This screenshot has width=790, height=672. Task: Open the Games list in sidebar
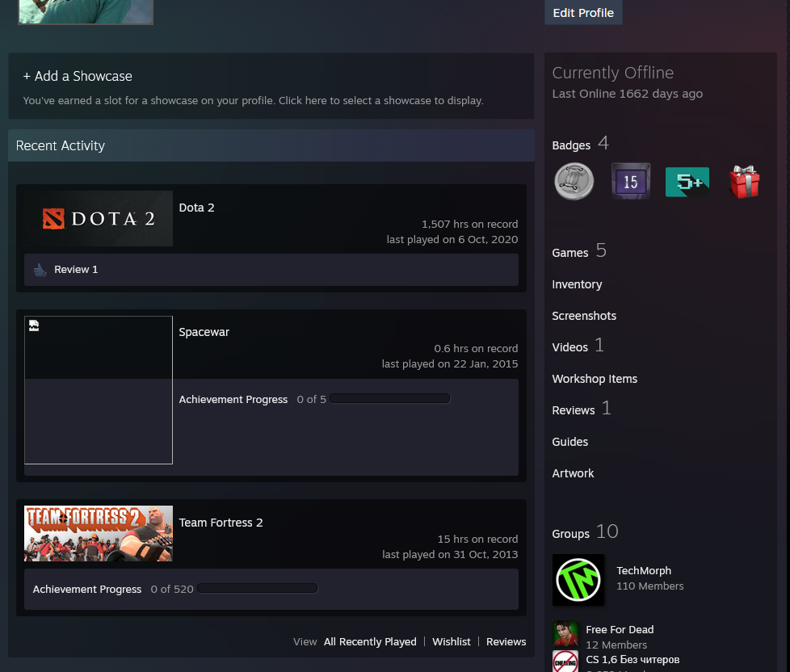pos(569,253)
